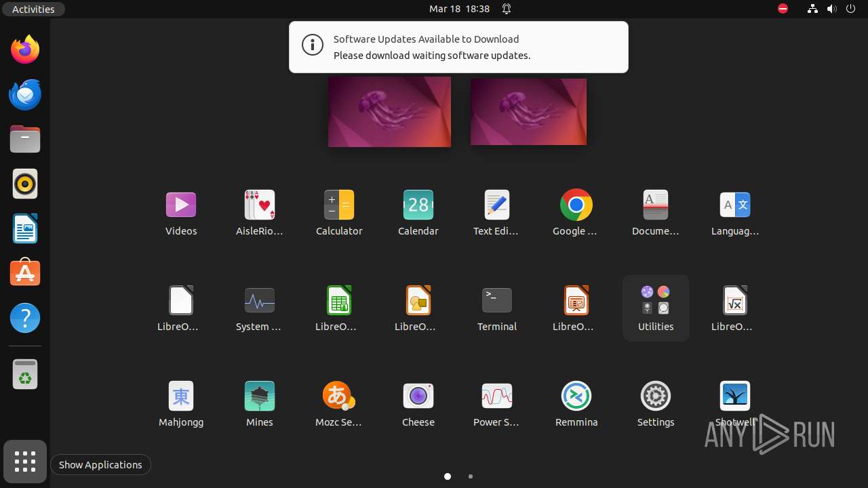Image resolution: width=868 pixels, height=488 pixels.
Task: Open the blank LibreOffice Start Center icon
Action: click(x=181, y=308)
